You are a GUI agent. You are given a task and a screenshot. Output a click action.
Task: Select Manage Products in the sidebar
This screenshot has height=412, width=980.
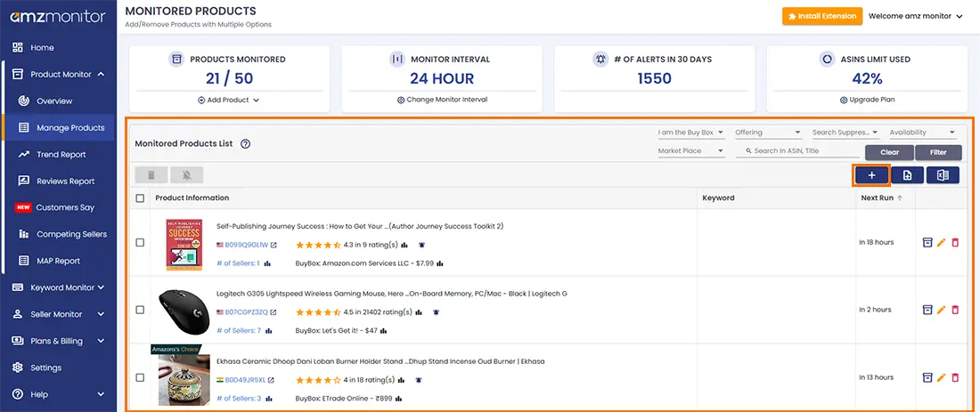pyautogui.click(x=60, y=127)
